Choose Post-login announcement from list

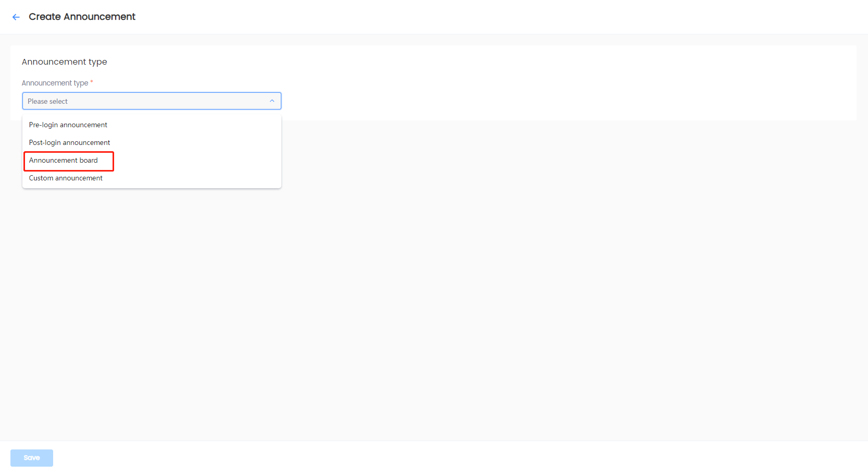click(x=69, y=143)
